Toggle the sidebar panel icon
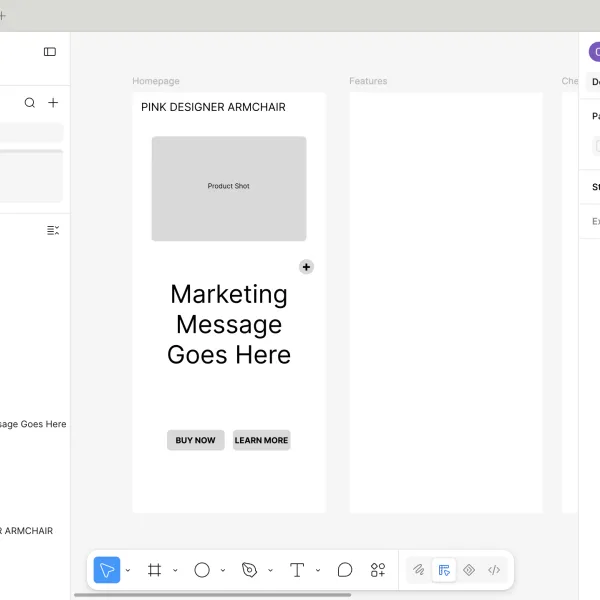 pos(50,52)
